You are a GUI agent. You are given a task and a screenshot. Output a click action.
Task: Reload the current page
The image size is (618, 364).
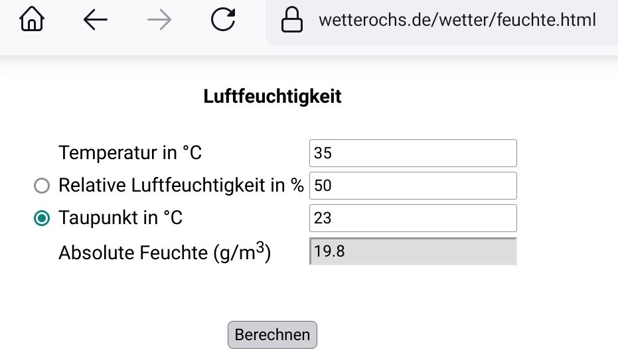223,21
